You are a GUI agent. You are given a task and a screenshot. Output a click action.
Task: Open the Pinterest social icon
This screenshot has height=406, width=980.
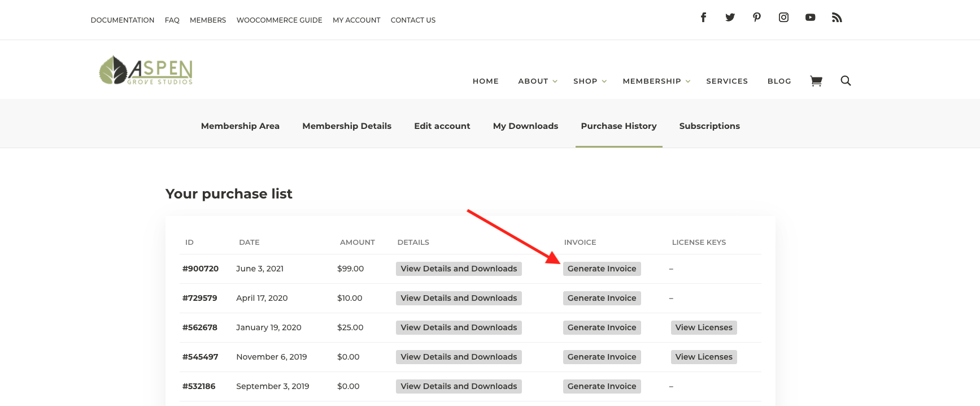coord(757,18)
